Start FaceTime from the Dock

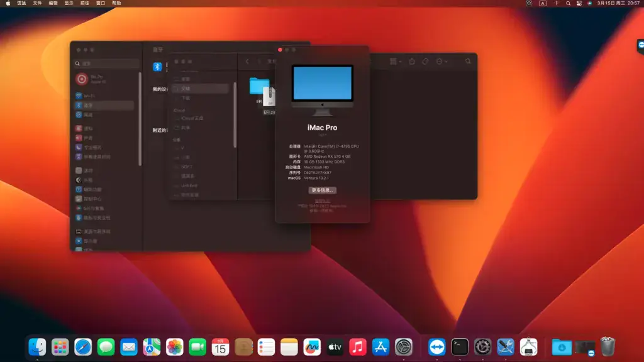tap(197, 347)
